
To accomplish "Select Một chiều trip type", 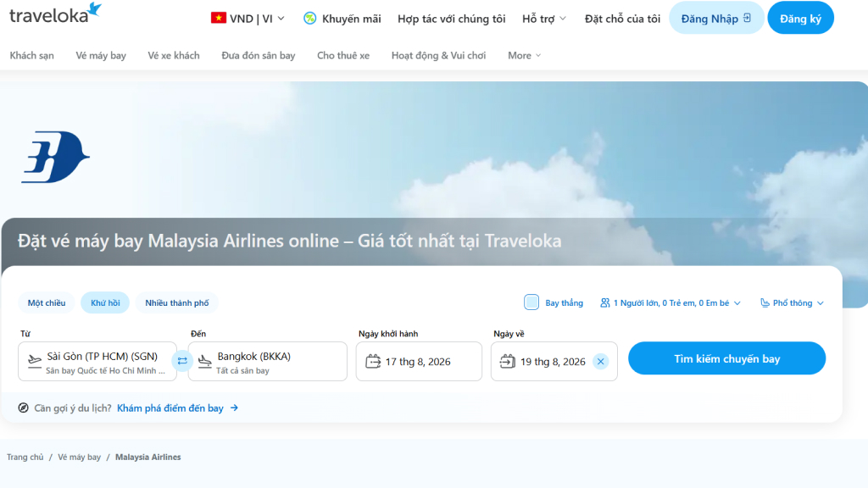I will 47,302.
